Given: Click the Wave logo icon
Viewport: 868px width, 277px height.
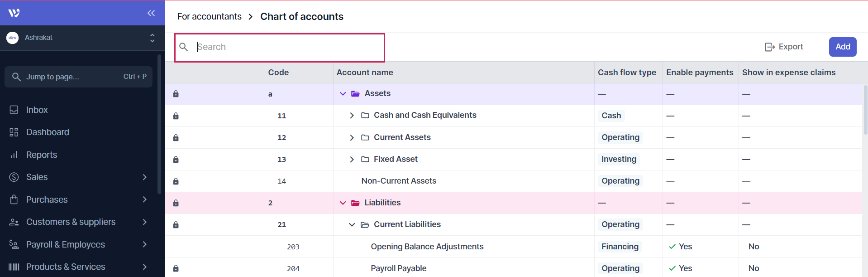Looking at the screenshot, I should 14,13.
